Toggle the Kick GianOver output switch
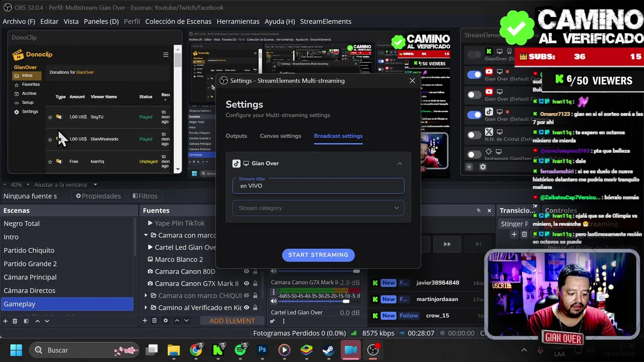This screenshot has width=644, height=362. [x=474, y=55]
